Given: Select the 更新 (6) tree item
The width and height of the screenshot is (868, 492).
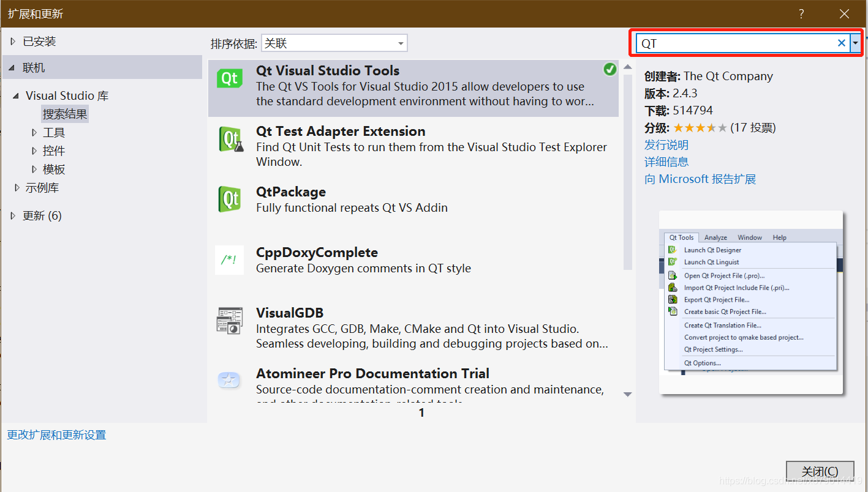Looking at the screenshot, I should 42,215.
